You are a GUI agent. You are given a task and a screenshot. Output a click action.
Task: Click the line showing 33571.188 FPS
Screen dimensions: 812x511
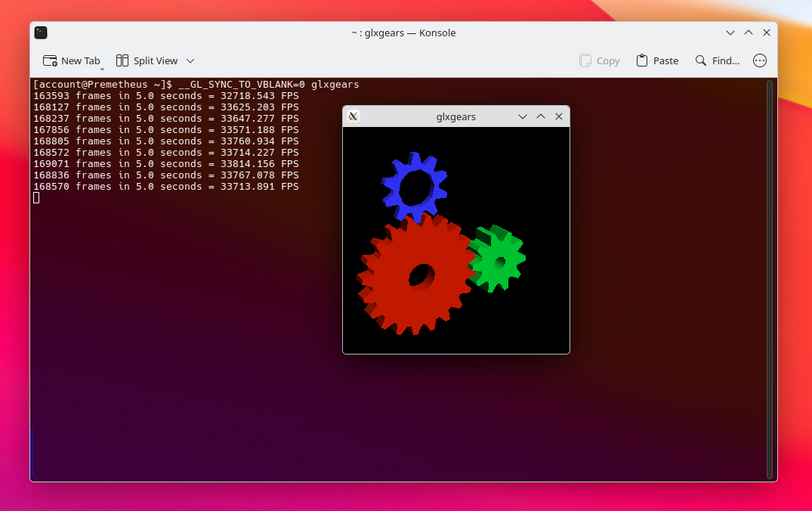166,130
